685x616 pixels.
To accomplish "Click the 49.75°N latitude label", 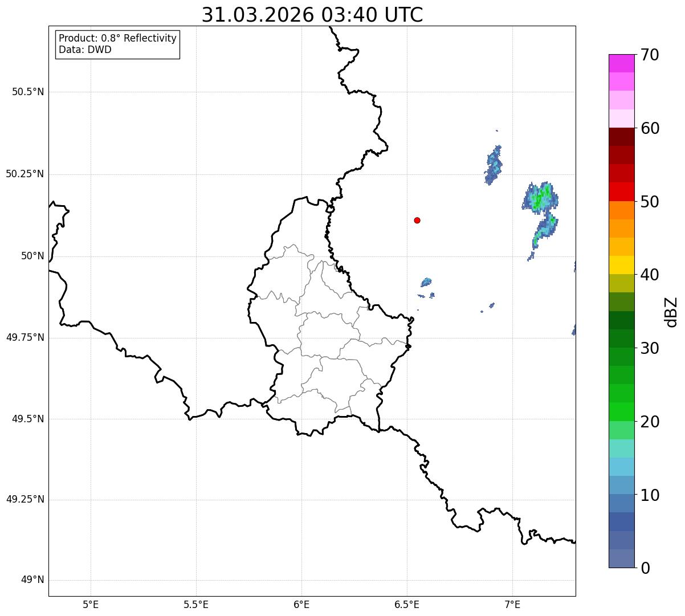I will (x=25, y=337).
